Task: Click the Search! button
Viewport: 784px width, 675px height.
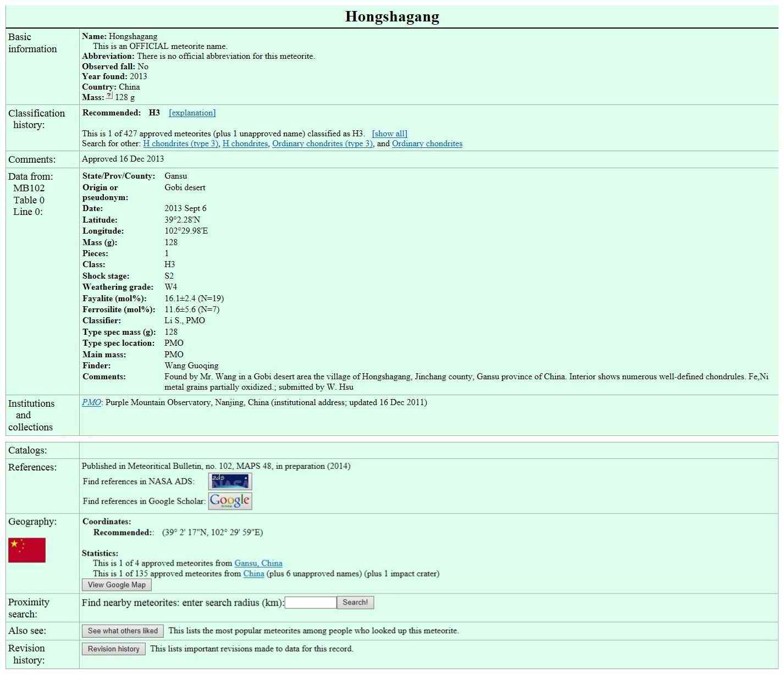Action: tap(355, 602)
